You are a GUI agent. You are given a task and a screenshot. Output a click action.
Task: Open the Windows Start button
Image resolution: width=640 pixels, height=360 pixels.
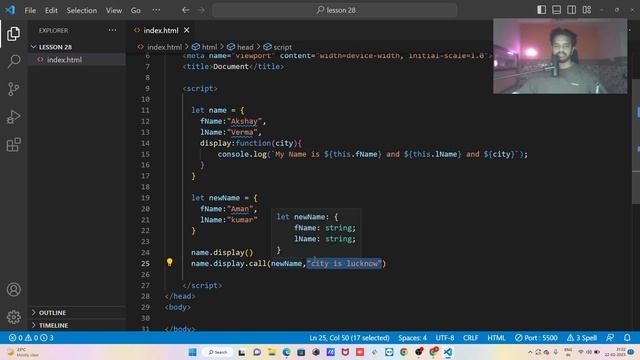(193, 352)
